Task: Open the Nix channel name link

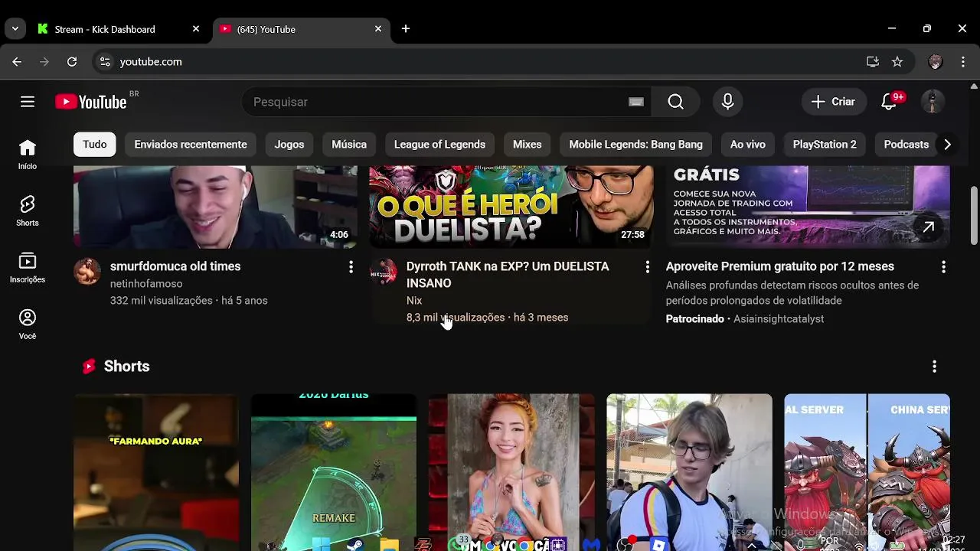Action: 414,301
